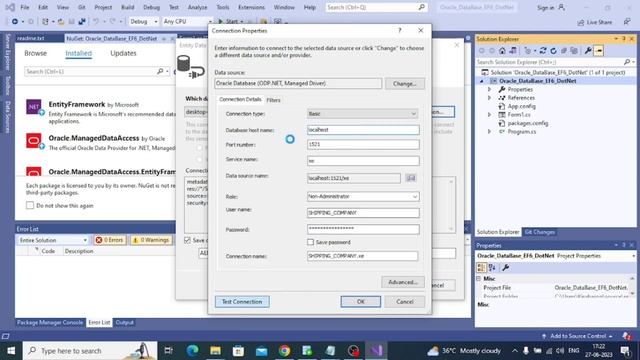Select the Connection Details tab
Viewport: 640px width, 360px height.
point(240,100)
